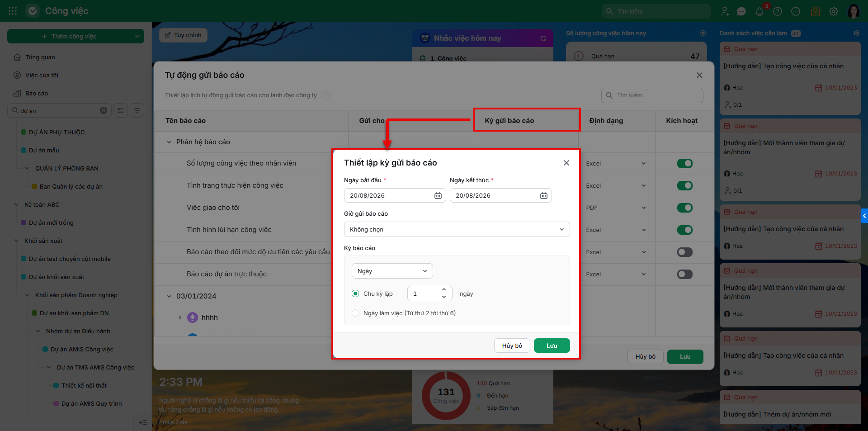Click Hủy bỏ in kỳ gửi báo cáo dialog

[x=512, y=346]
